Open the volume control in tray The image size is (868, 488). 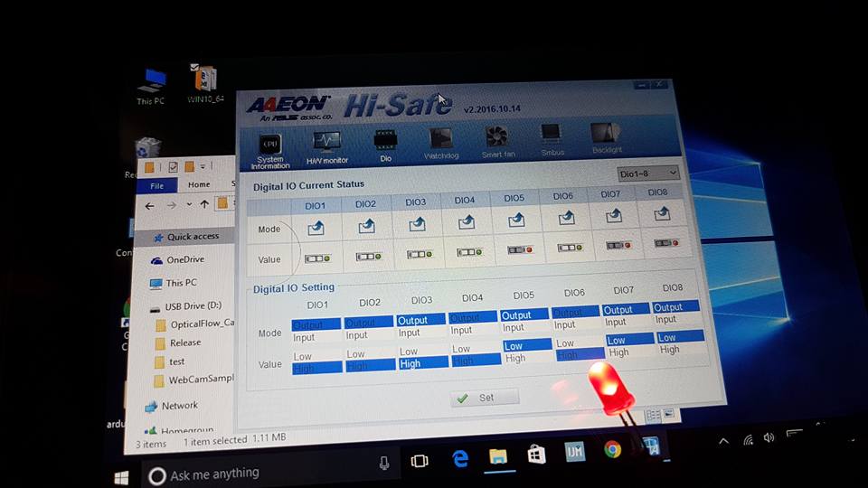769,437
